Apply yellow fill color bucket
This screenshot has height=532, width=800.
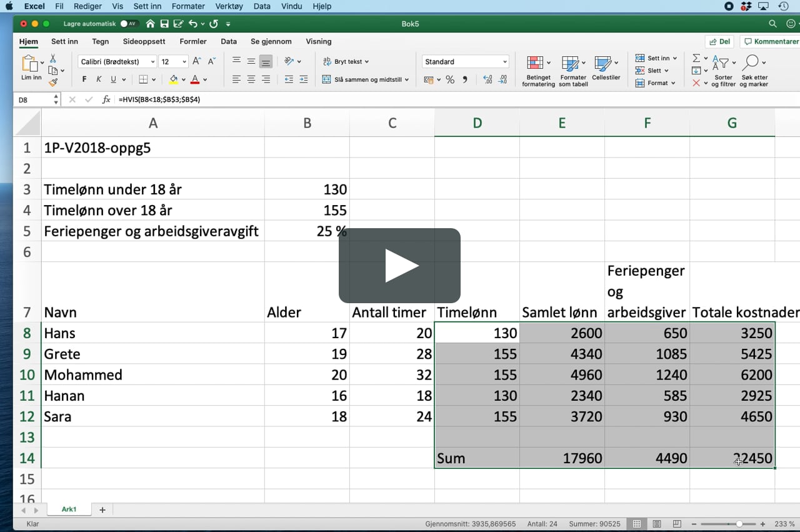click(x=174, y=79)
